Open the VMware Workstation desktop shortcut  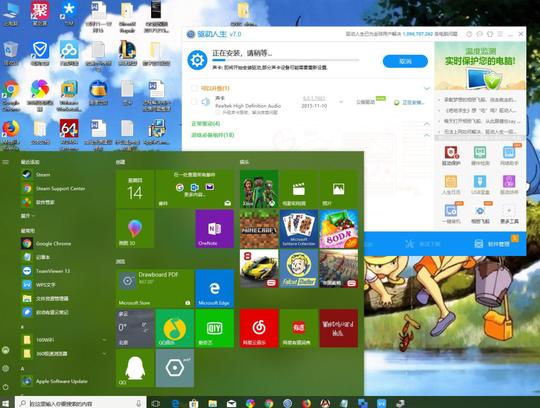(69, 95)
